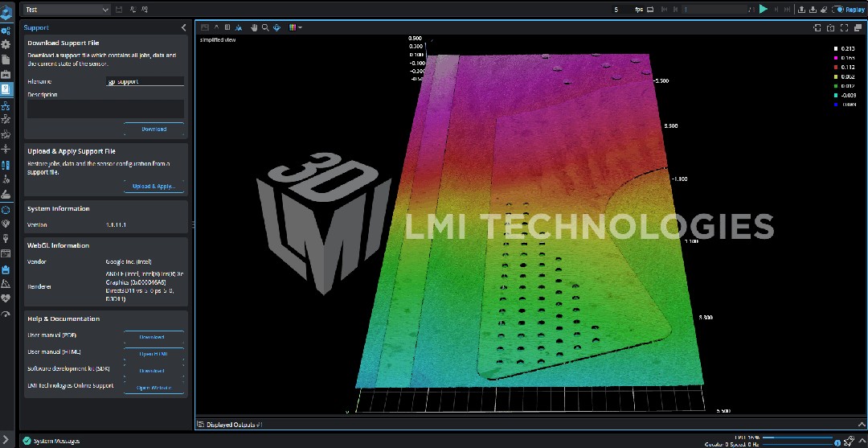The height and width of the screenshot is (448, 868).
Task: Click the white 0.213 legend swatch
Action: [836, 49]
